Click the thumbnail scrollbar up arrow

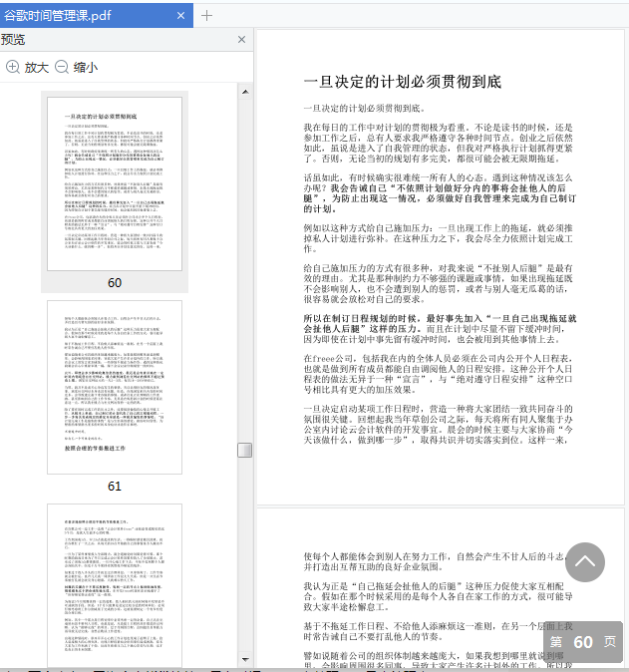point(245,92)
